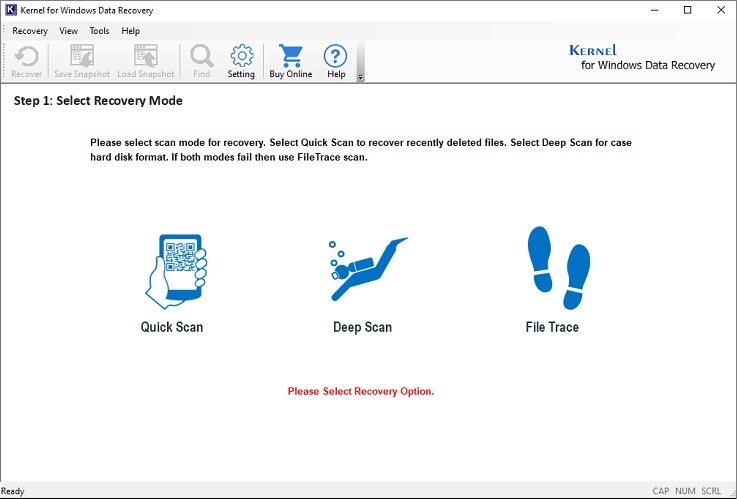
Task: Click the SCRL indicator in status bar
Action: [711, 491]
